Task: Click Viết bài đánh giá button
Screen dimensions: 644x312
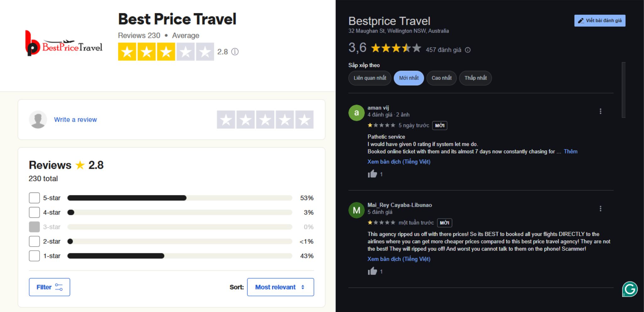Action: tap(599, 20)
